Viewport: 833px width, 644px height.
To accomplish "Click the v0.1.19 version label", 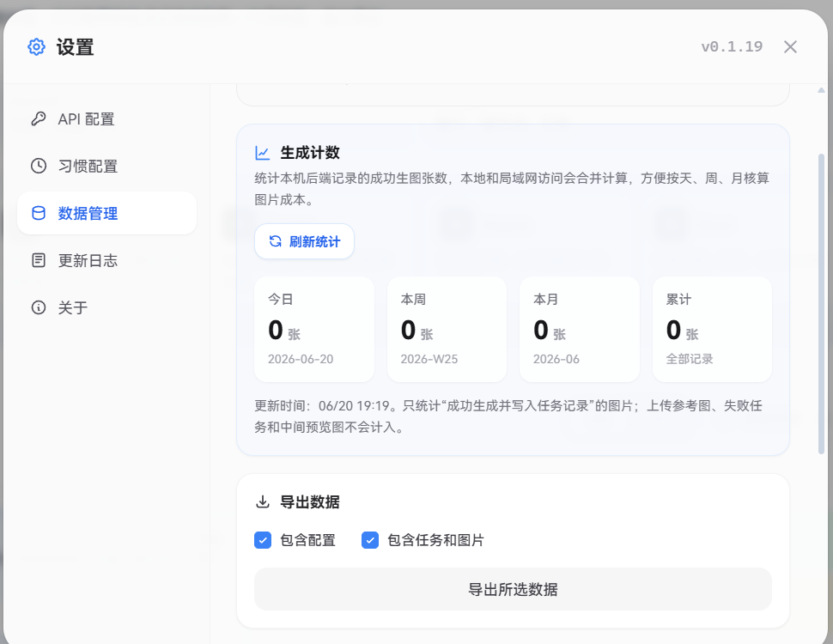I will click(x=732, y=46).
